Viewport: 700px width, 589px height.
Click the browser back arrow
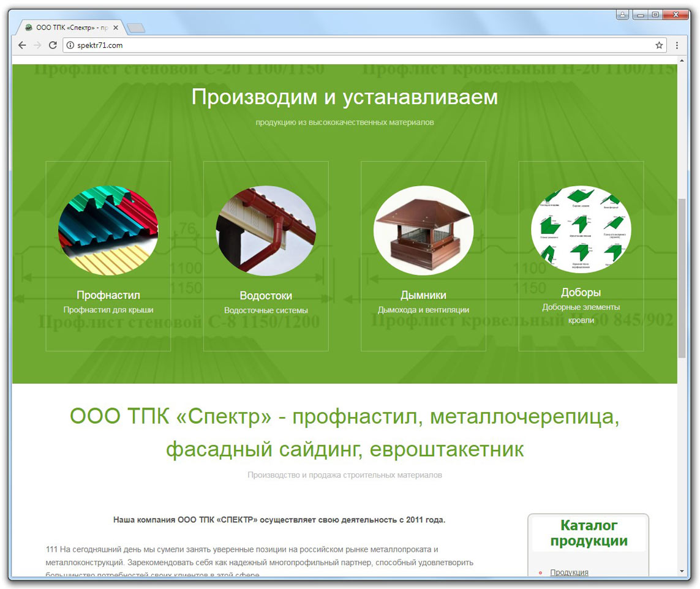point(22,45)
